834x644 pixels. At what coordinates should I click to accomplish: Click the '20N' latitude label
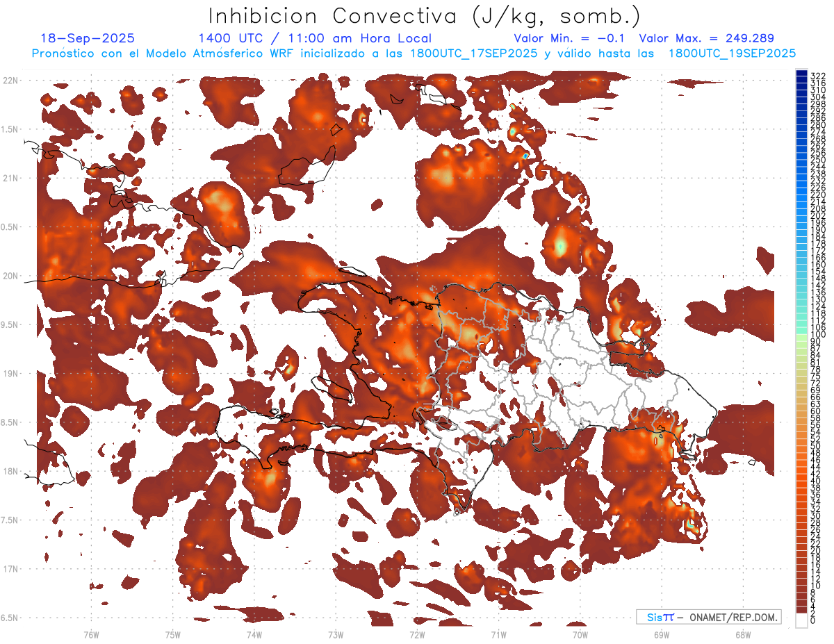click(10, 276)
